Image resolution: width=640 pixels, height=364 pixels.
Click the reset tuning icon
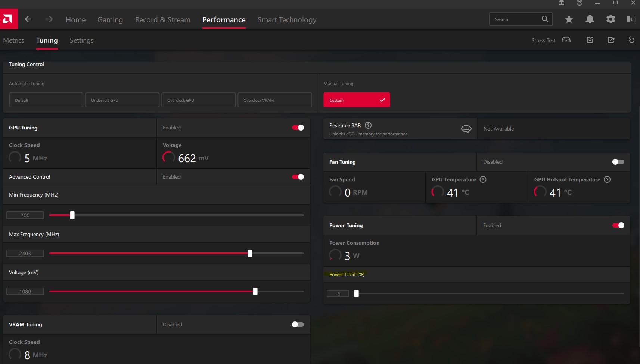pyautogui.click(x=632, y=40)
